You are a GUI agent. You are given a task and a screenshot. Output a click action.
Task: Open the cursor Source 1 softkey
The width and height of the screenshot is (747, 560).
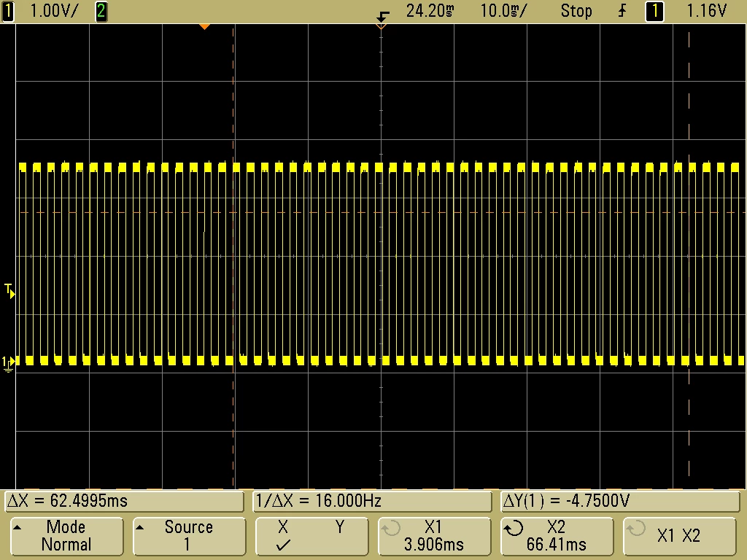[189, 536]
